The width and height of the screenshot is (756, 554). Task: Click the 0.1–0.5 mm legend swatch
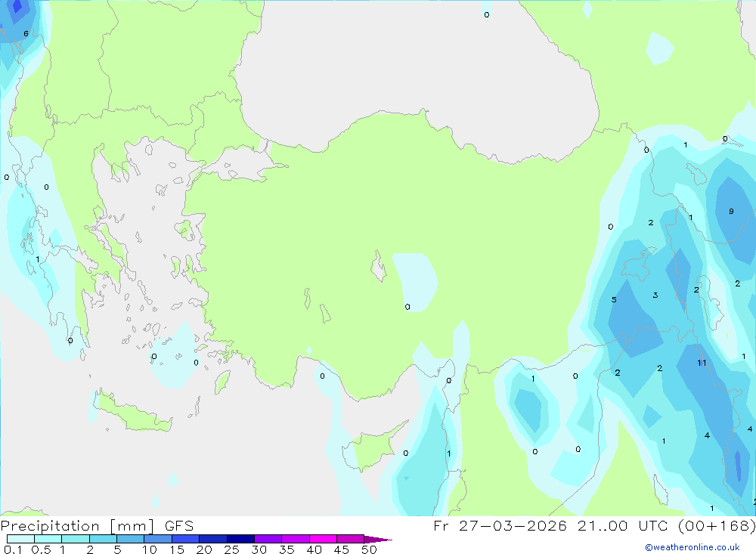(20, 539)
